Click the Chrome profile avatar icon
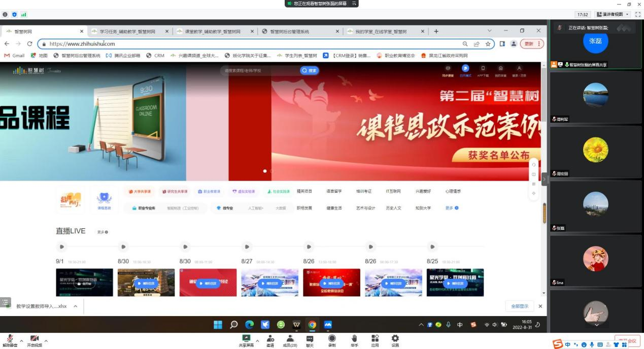This screenshot has width=644, height=349. (x=514, y=44)
